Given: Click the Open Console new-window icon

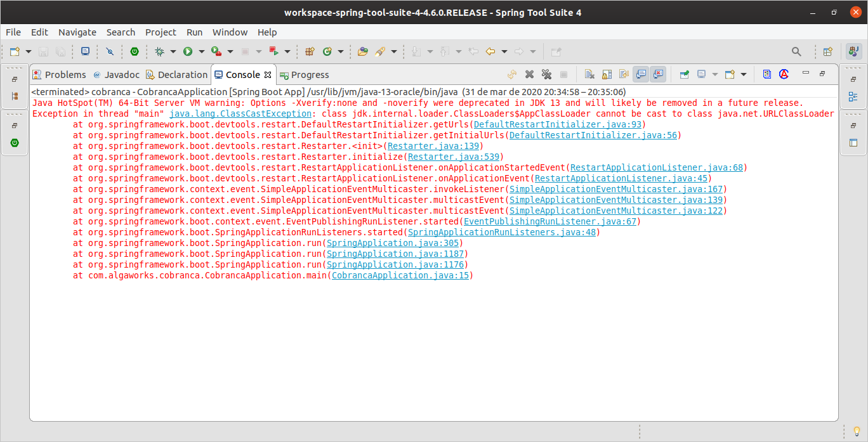Looking at the screenshot, I should coord(730,74).
